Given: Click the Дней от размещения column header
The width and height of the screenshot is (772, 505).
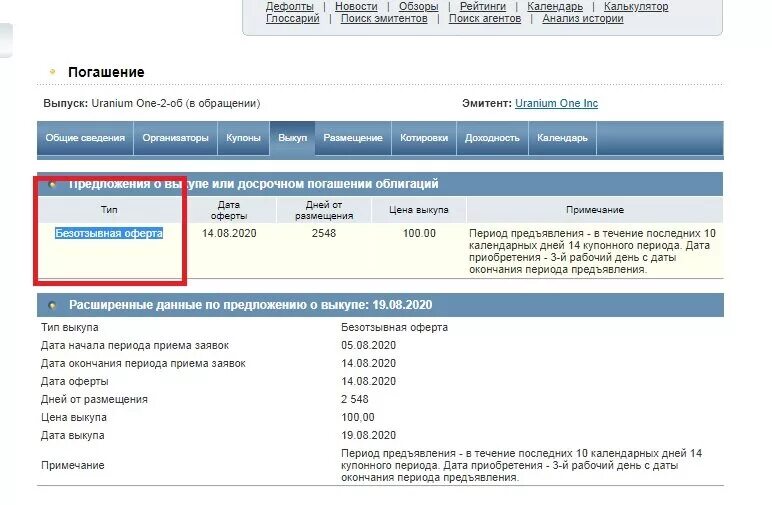Looking at the screenshot, I should (x=324, y=210).
